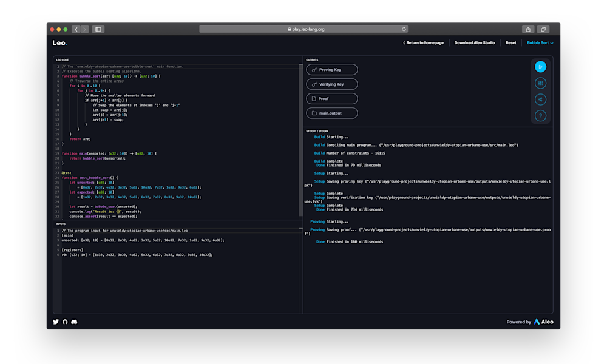Open the Proof output file
The width and height of the screenshot is (607, 364).
332,99
